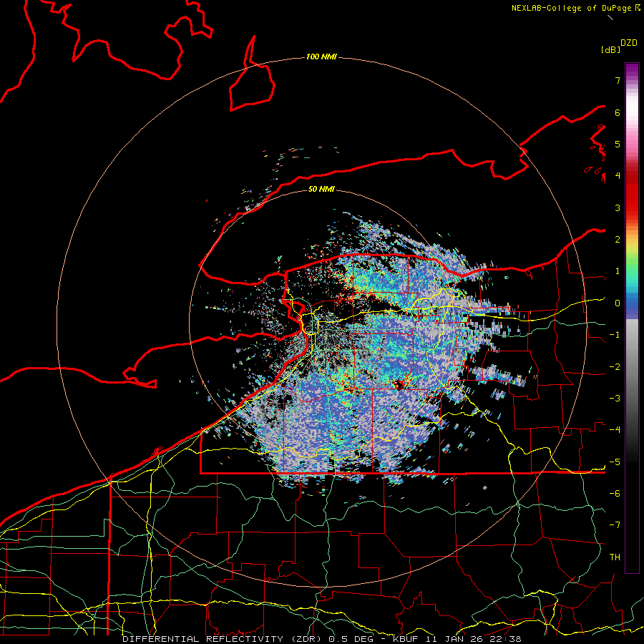Click the -1 legend value
This screenshot has width=644, height=644.
click(x=615, y=335)
